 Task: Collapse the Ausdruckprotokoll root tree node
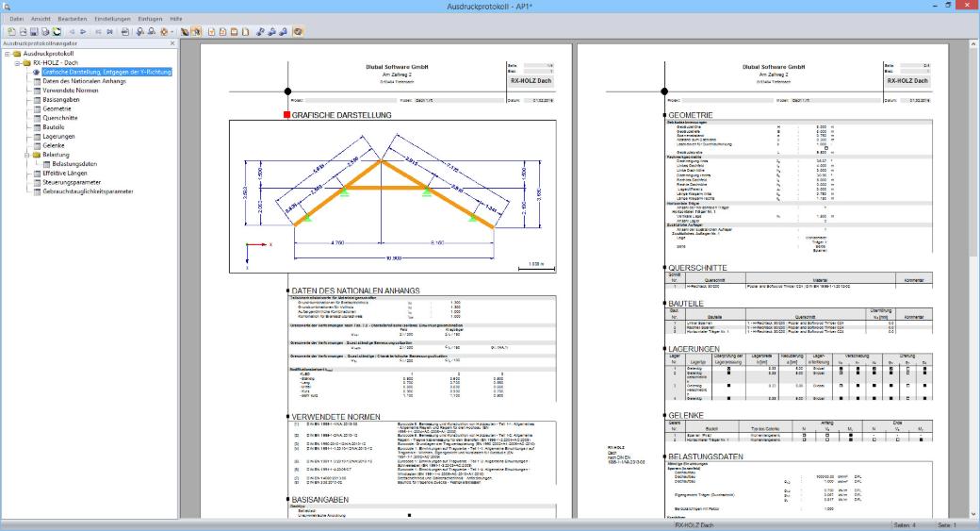8,54
